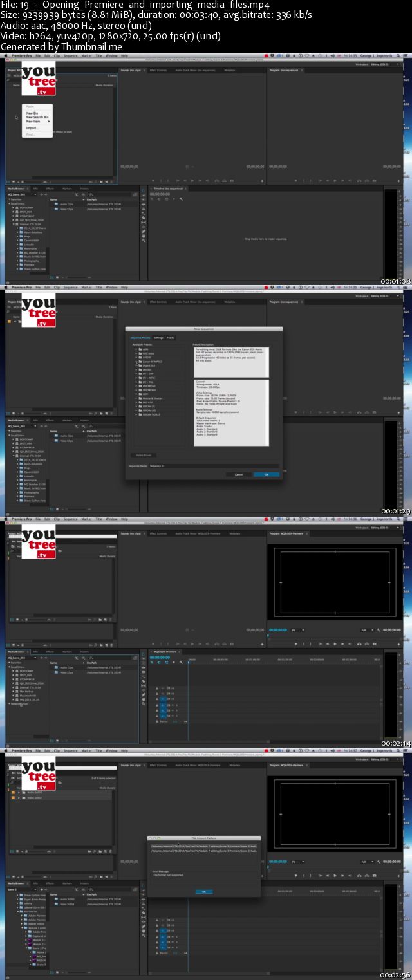The height and width of the screenshot is (980, 412).
Task: Click Cancel in the New Sequence dialog
Action: tap(239, 474)
